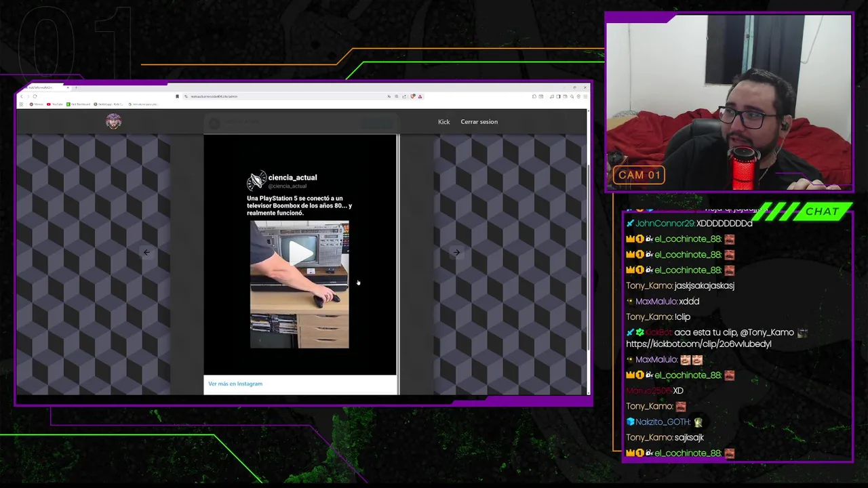
Task: Click the post caption about PlayStation 5
Action: [299, 205]
